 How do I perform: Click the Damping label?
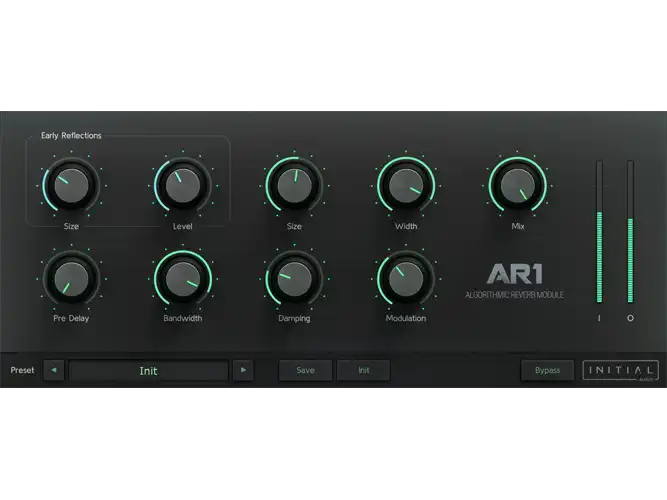(294, 318)
